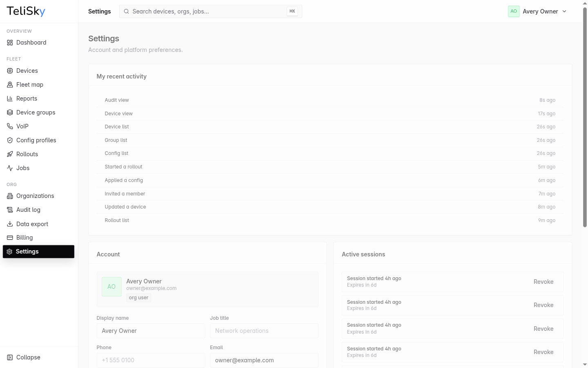Click the 'org user' role badge
Image resolution: width=588 pixels, height=368 pixels.
[x=138, y=298]
